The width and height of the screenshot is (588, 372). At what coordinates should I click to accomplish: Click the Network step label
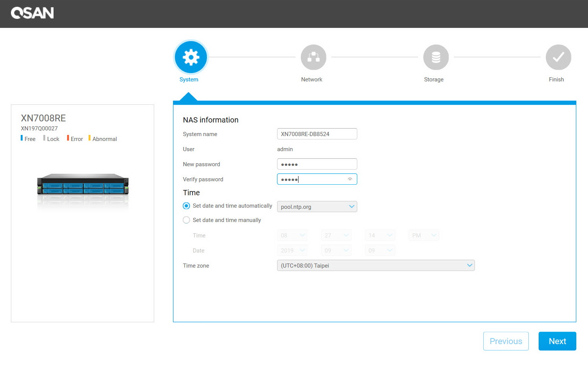pos(312,80)
